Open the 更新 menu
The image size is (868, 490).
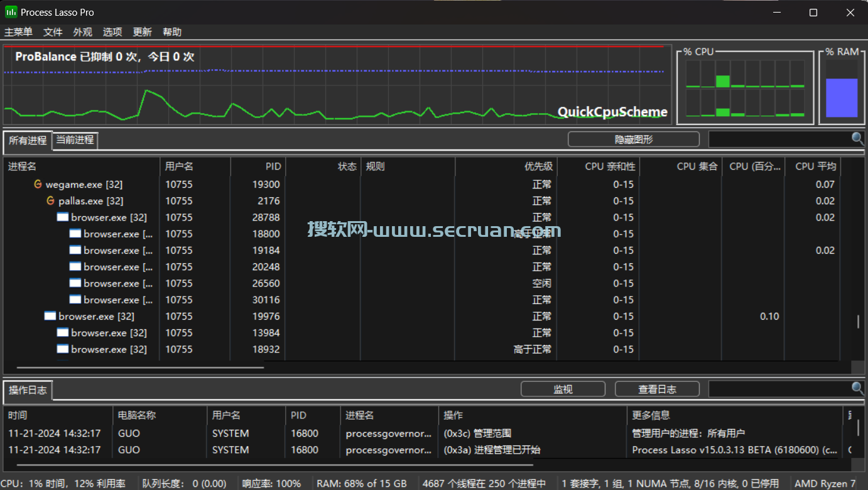[x=143, y=32]
